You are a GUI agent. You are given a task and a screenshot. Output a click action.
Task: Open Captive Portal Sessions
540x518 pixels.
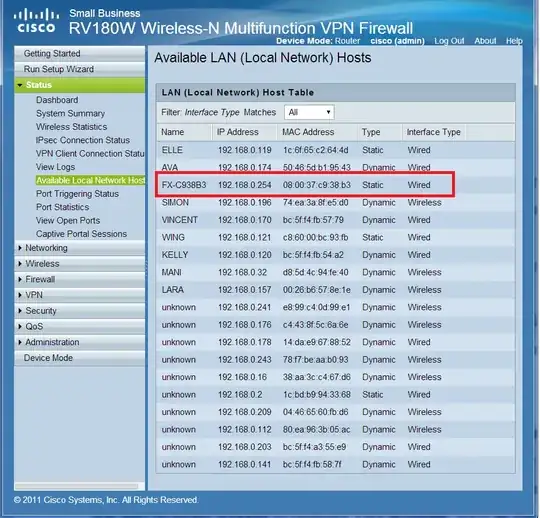coord(82,234)
